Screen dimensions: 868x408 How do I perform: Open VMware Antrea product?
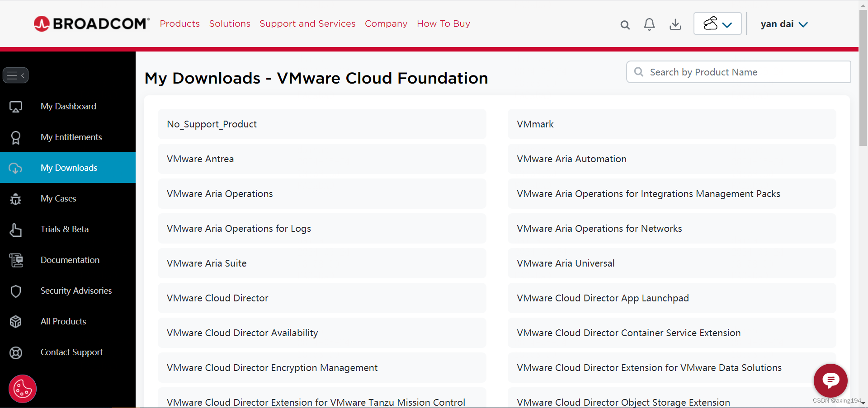pos(322,159)
